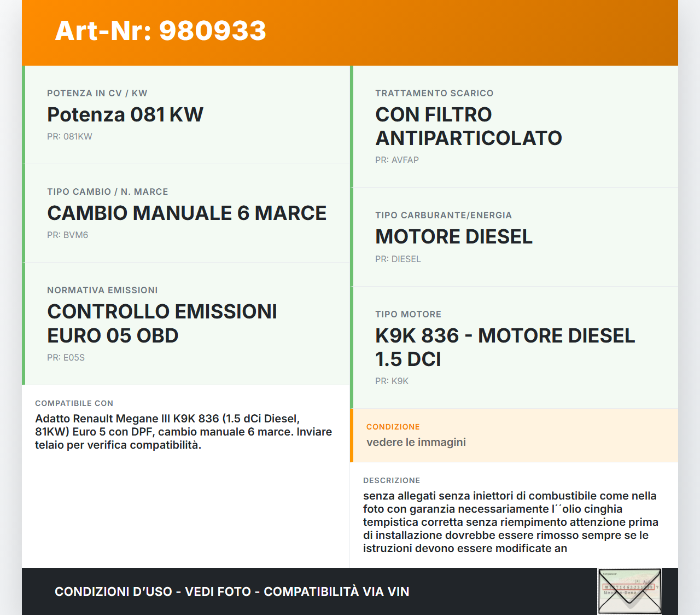
Task: Select CAMBIO MANUALE 6 MARCE text
Action: [x=186, y=213]
